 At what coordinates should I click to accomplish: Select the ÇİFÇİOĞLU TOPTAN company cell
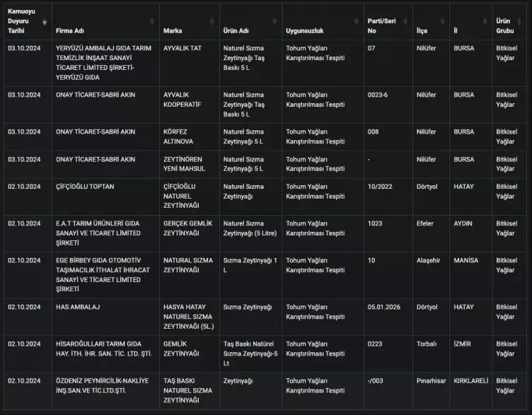(85, 187)
